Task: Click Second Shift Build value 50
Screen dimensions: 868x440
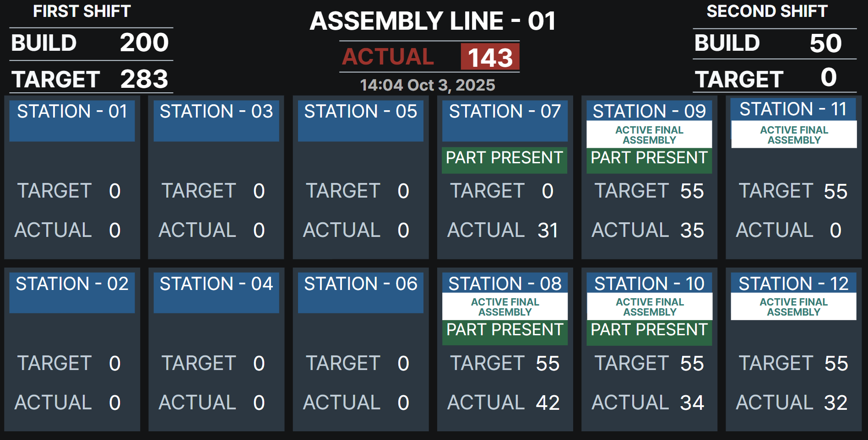Action: point(825,43)
